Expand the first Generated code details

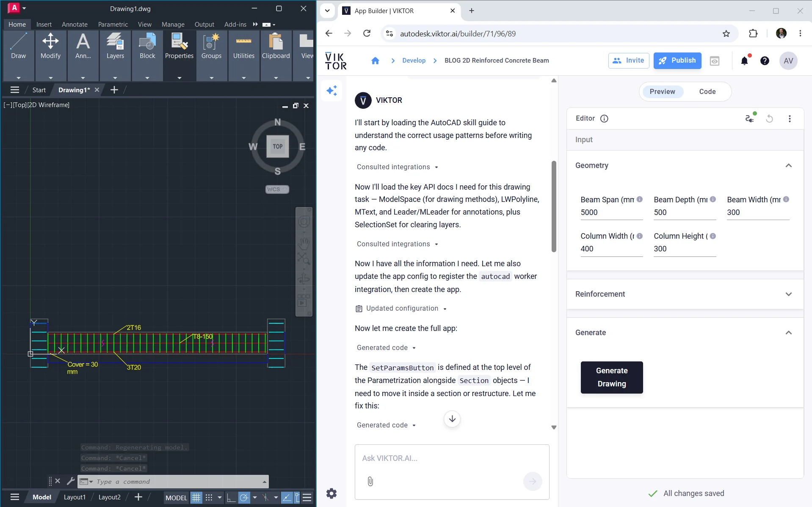click(x=386, y=348)
